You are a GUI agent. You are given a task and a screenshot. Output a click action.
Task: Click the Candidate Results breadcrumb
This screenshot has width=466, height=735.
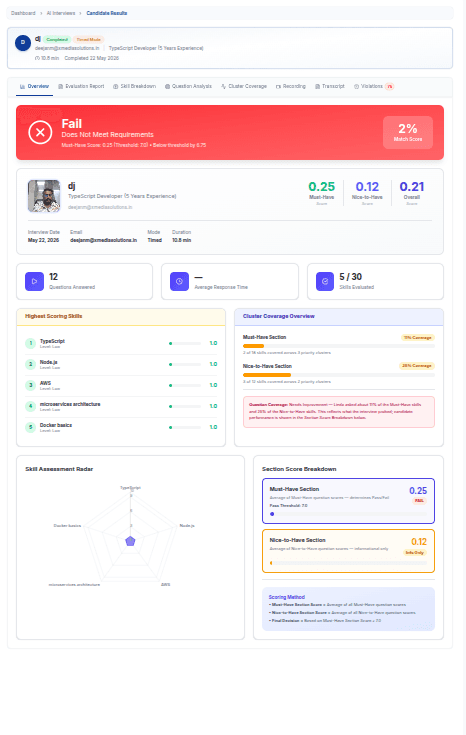coord(107,13)
